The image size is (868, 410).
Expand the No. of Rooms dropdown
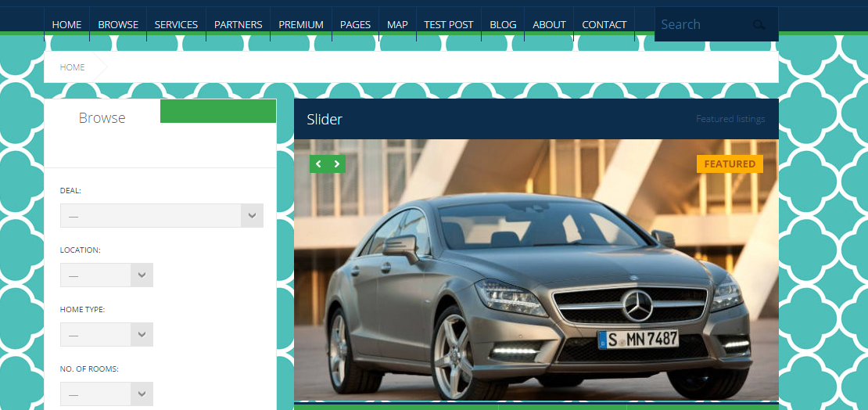pyautogui.click(x=106, y=394)
